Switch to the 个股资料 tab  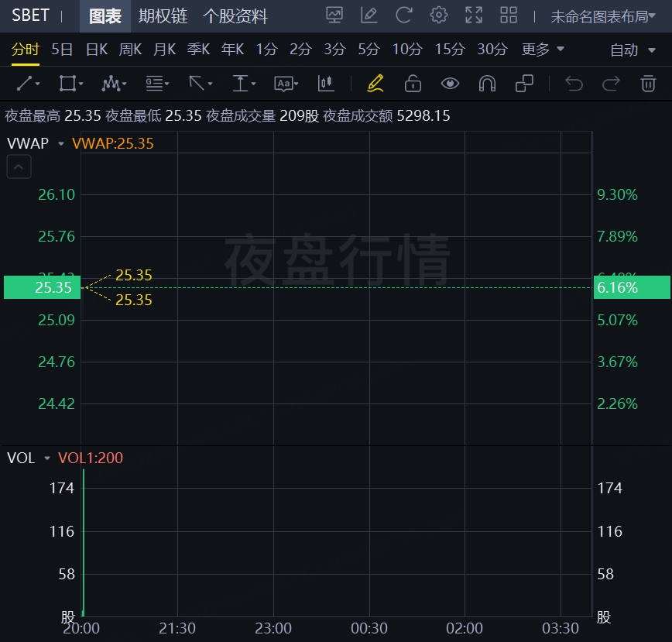(235, 16)
